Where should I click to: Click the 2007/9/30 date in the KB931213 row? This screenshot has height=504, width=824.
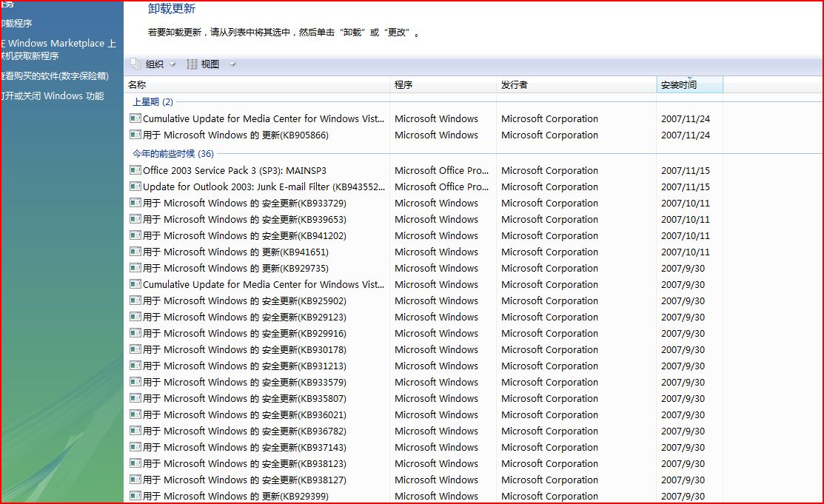[x=683, y=366]
